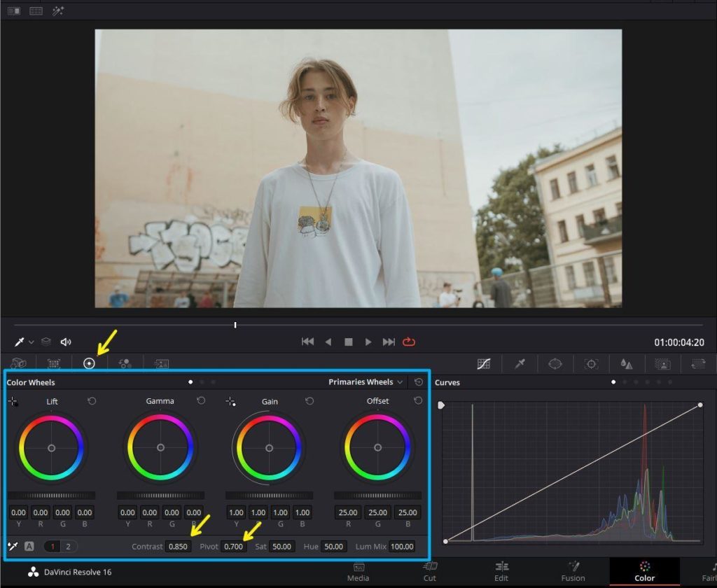Open the Blur and Sharpen palette

[x=627, y=364]
